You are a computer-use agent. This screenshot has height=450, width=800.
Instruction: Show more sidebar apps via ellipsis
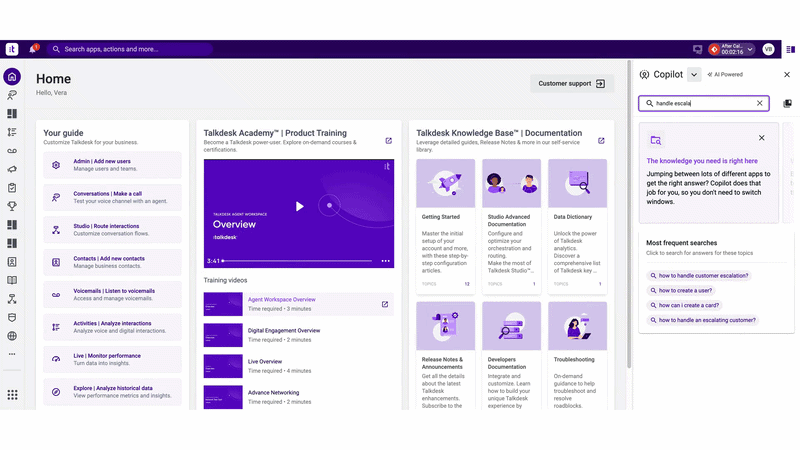(x=12, y=354)
